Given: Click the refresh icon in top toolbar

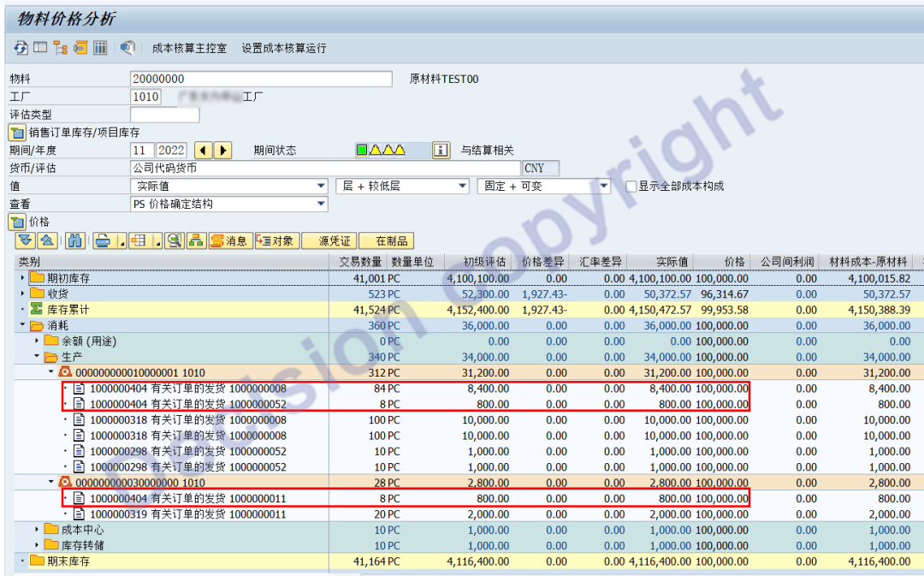Looking at the screenshot, I should click(21, 48).
